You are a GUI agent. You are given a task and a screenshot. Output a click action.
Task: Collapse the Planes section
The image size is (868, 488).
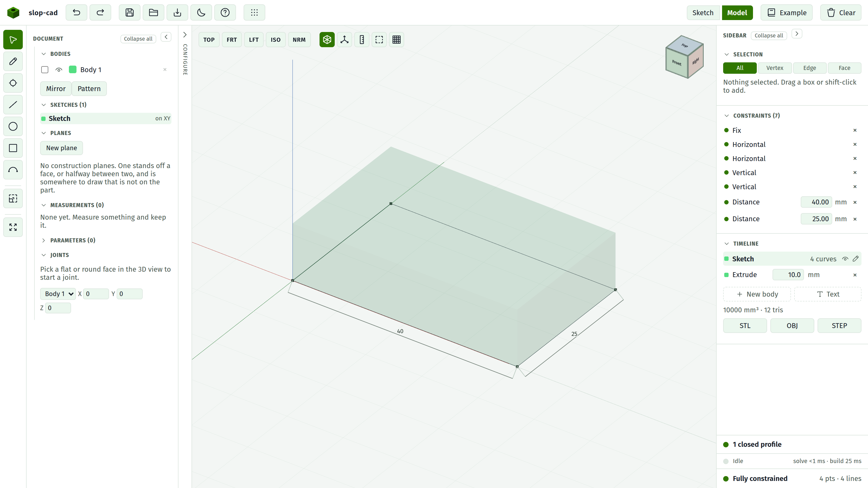[43, 133]
